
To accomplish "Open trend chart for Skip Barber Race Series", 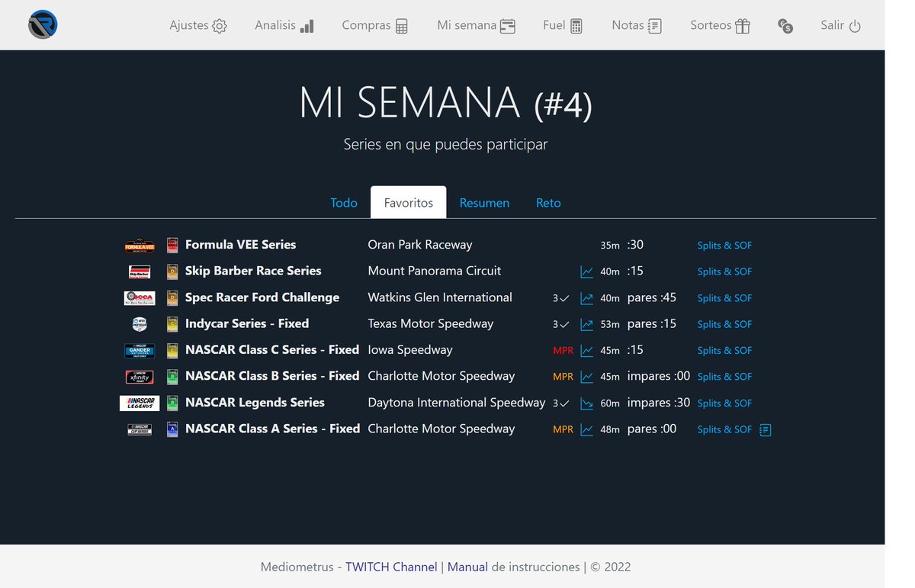I will 586,272.
